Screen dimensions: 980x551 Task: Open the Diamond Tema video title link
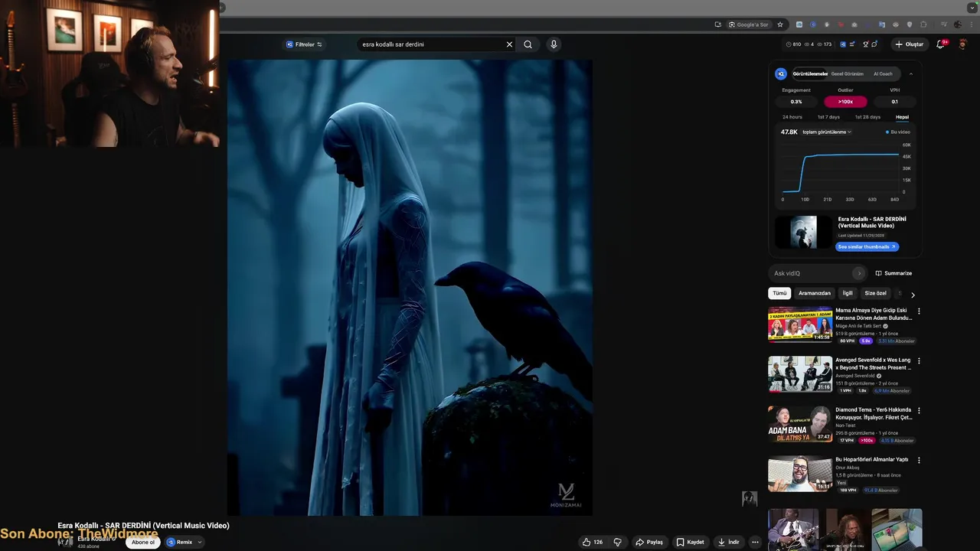point(874,414)
